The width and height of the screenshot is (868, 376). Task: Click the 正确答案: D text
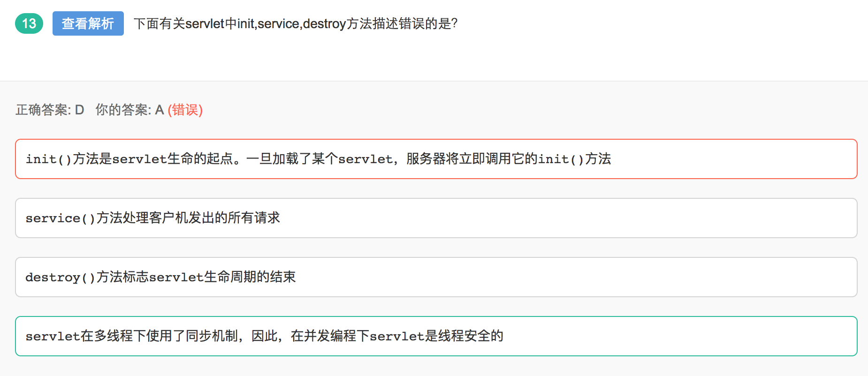pyautogui.click(x=50, y=110)
